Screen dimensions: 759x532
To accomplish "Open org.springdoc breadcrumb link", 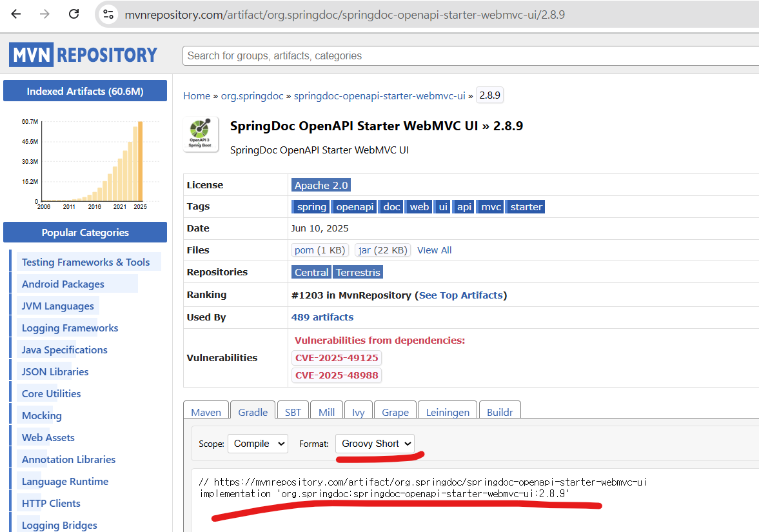I will click(252, 96).
